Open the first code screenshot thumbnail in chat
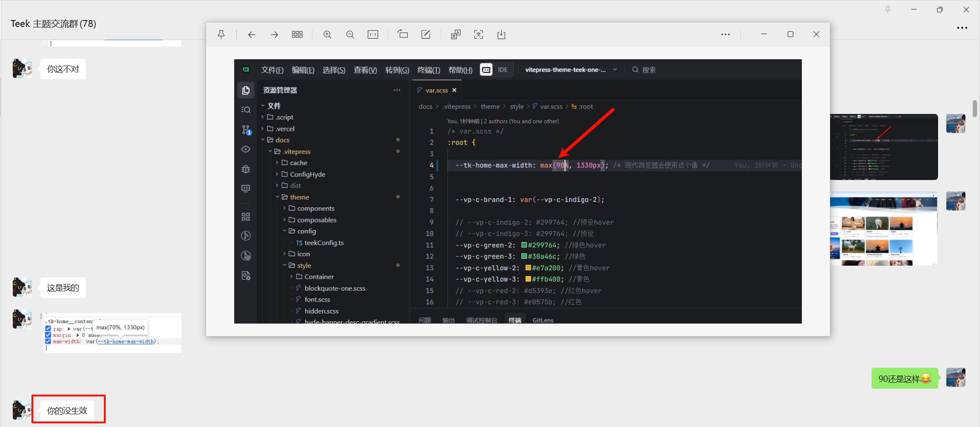Viewport: 980px width, 427px height. point(884,147)
